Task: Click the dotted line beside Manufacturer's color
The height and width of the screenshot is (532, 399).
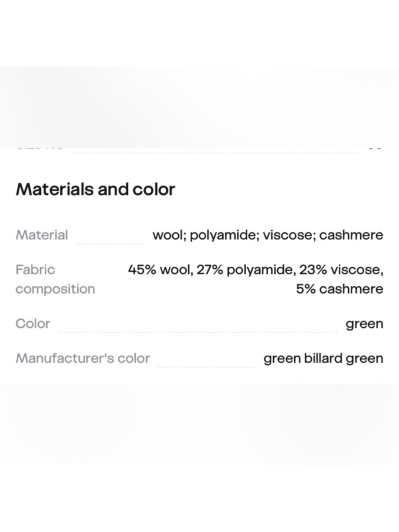Action: (206, 366)
